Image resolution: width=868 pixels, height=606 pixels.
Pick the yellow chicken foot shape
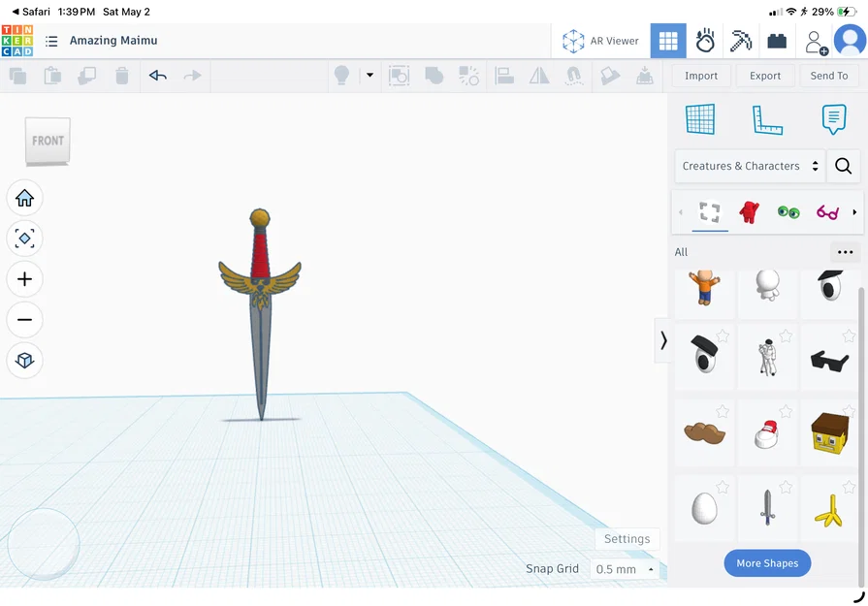tap(828, 510)
